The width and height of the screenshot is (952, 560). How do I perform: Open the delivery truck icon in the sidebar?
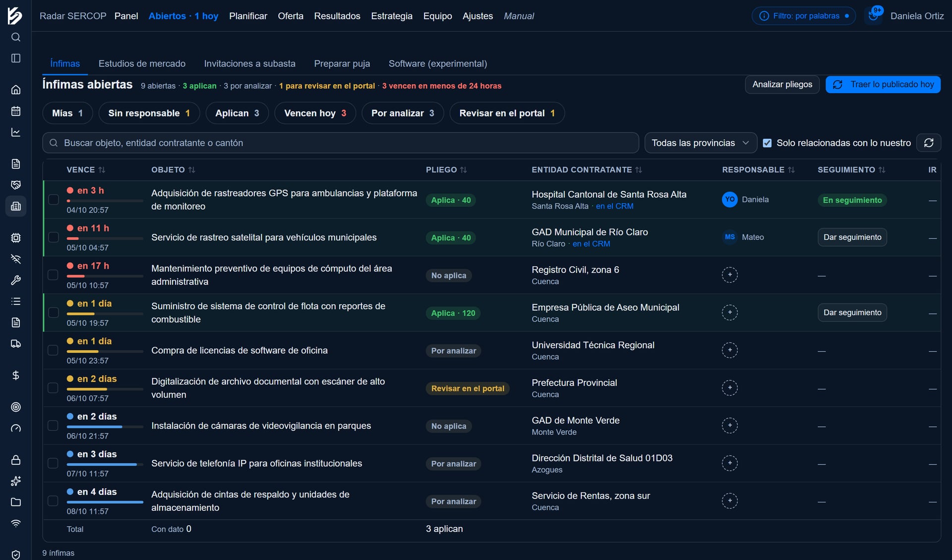(x=16, y=344)
